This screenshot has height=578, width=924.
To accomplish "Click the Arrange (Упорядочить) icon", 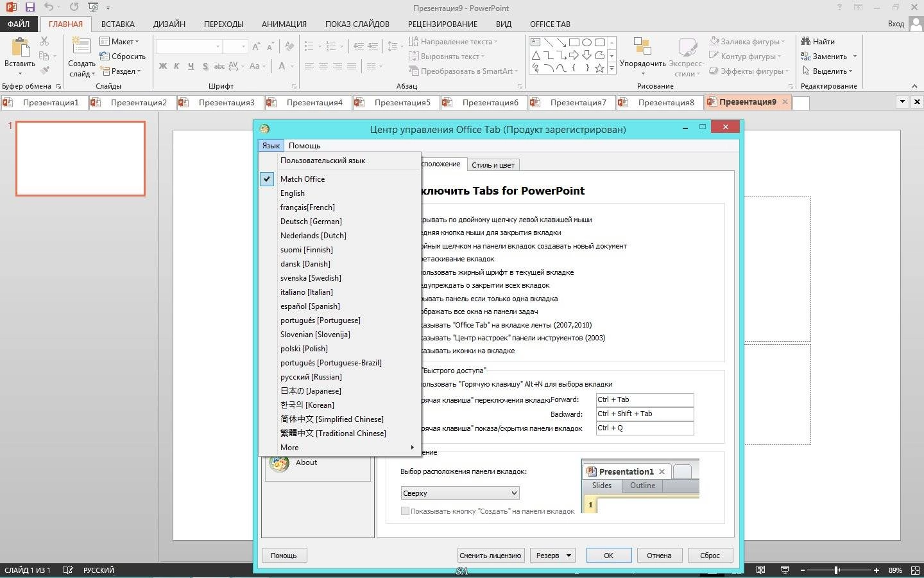I will [x=642, y=47].
